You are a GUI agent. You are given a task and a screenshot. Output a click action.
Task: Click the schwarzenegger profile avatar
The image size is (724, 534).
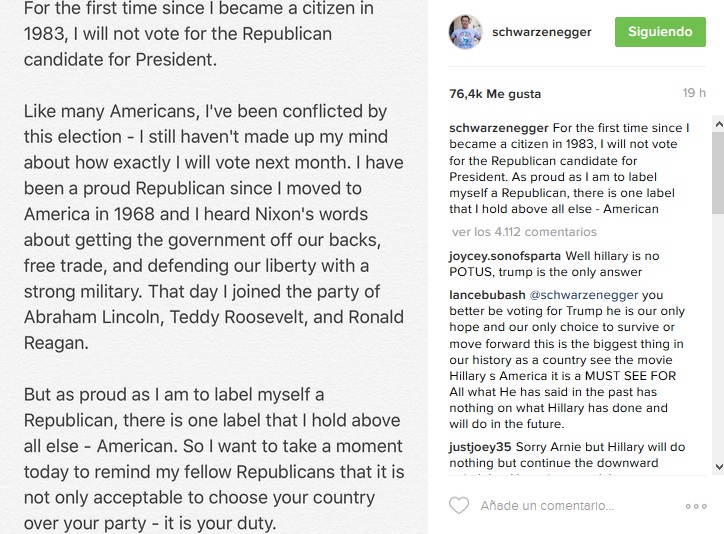pos(466,32)
